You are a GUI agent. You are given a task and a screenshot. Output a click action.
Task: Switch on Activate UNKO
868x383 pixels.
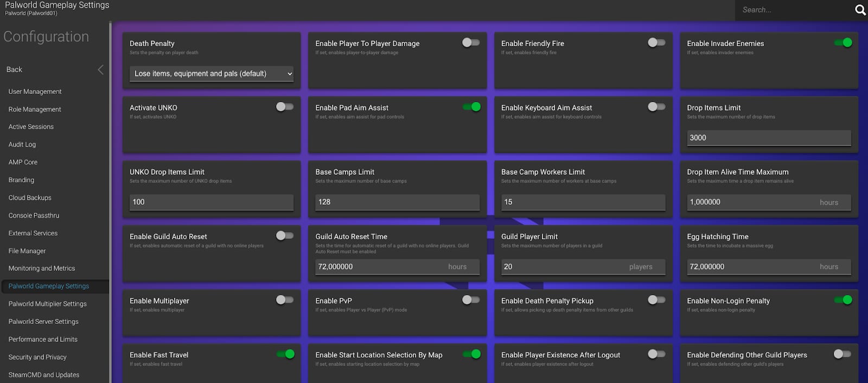pyautogui.click(x=284, y=107)
